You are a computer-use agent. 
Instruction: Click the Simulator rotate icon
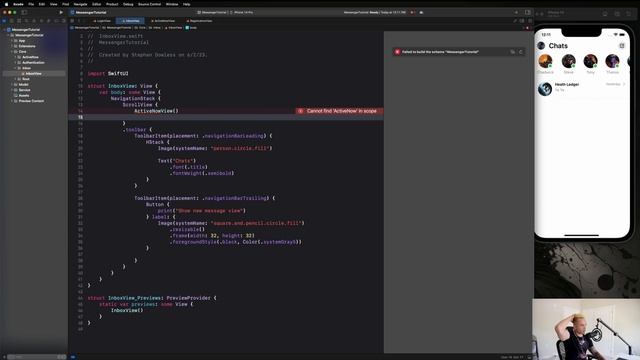coord(629,14)
